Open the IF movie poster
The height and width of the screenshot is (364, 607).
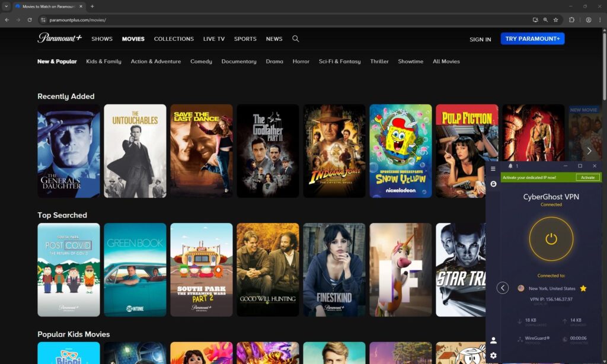(x=401, y=270)
